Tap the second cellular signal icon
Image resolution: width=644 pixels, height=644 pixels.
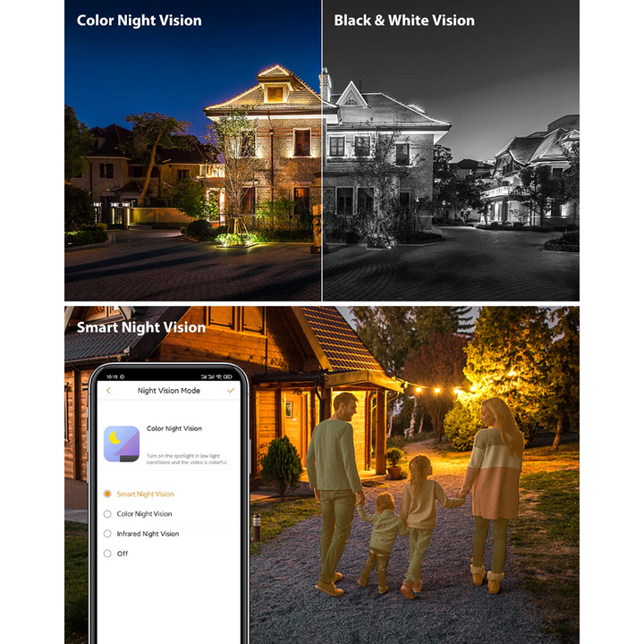(x=211, y=377)
